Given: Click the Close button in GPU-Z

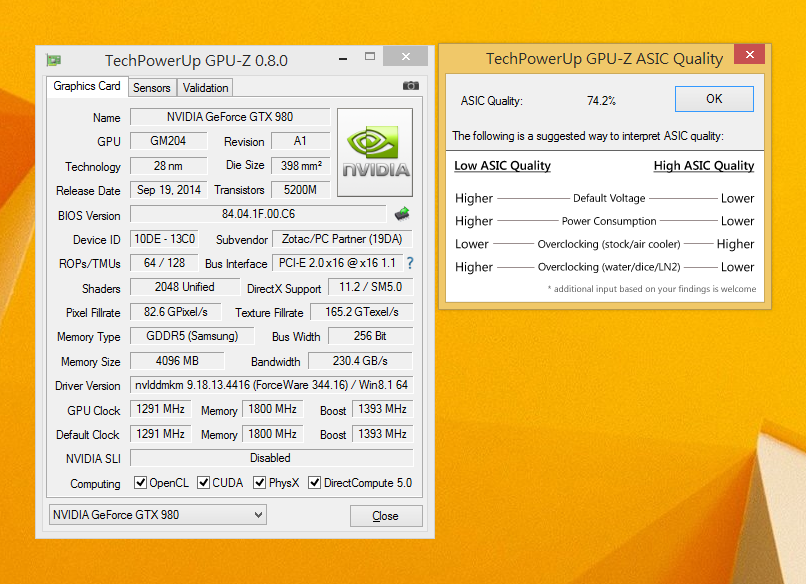Looking at the screenshot, I should click(386, 516).
